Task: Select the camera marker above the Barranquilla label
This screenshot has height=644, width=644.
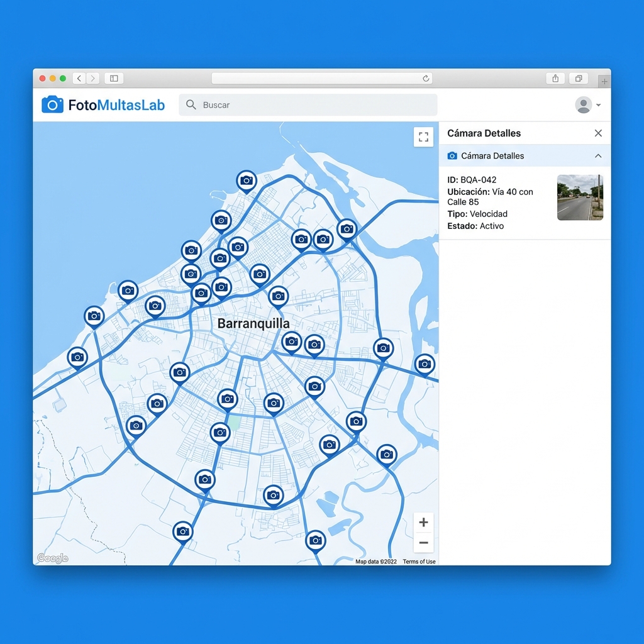Action: point(279,296)
